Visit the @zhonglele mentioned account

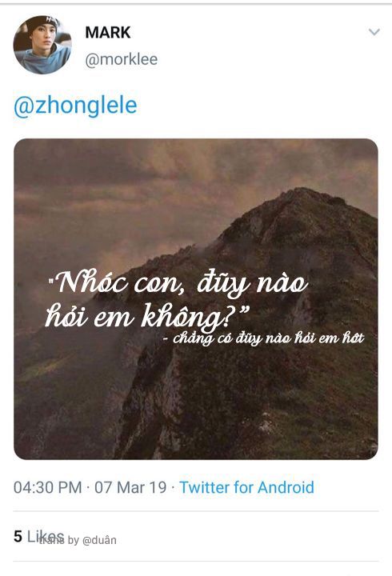[75, 106]
